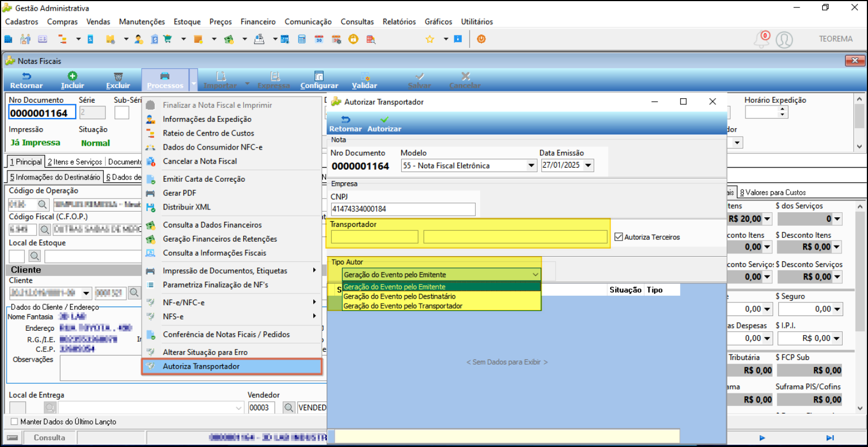
Task: Toggle the Autoriza Terceiros checkbox
Action: pyautogui.click(x=619, y=237)
